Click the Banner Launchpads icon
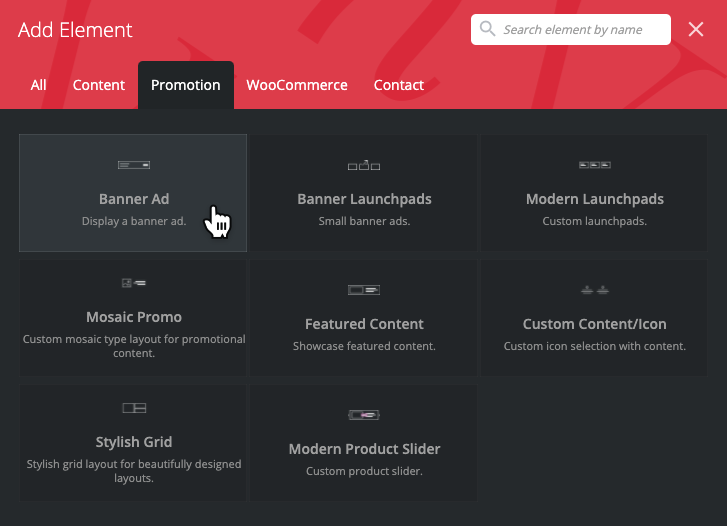Viewport: 727px width, 526px height. point(364,164)
